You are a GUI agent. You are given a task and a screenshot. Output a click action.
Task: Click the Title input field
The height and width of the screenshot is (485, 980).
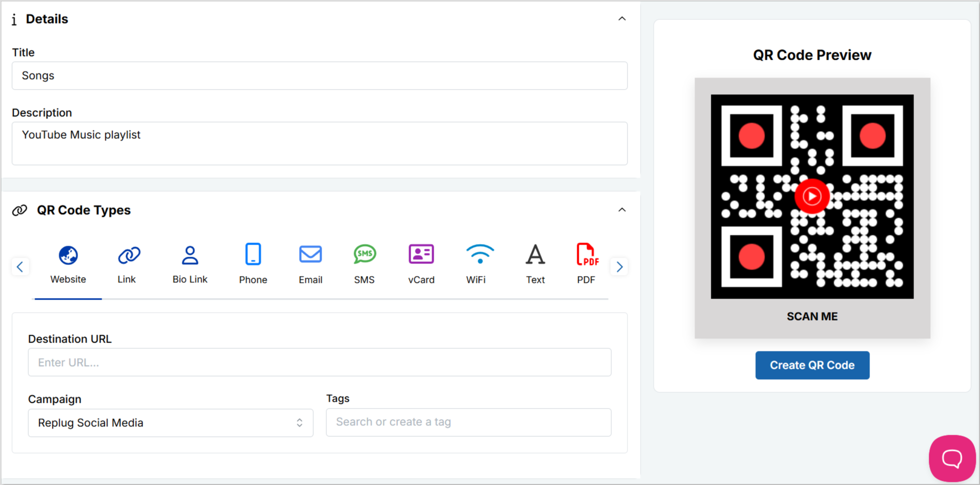[x=320, y=75]
